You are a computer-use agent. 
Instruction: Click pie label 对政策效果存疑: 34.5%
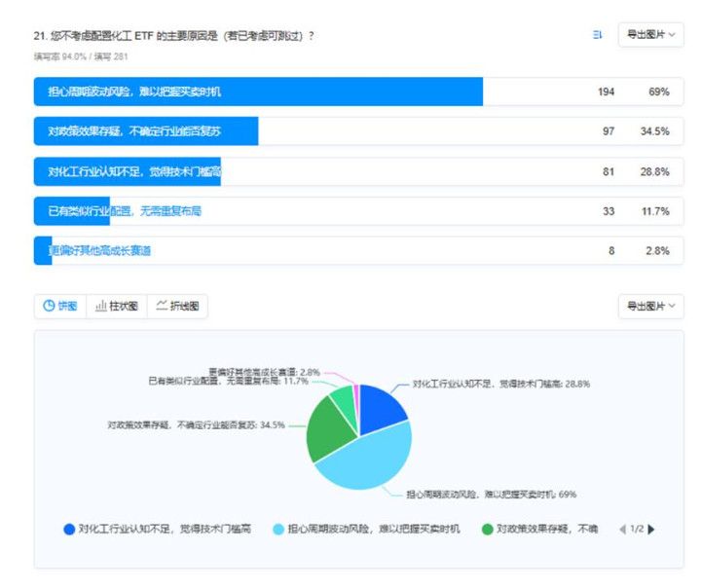(196, 424)
